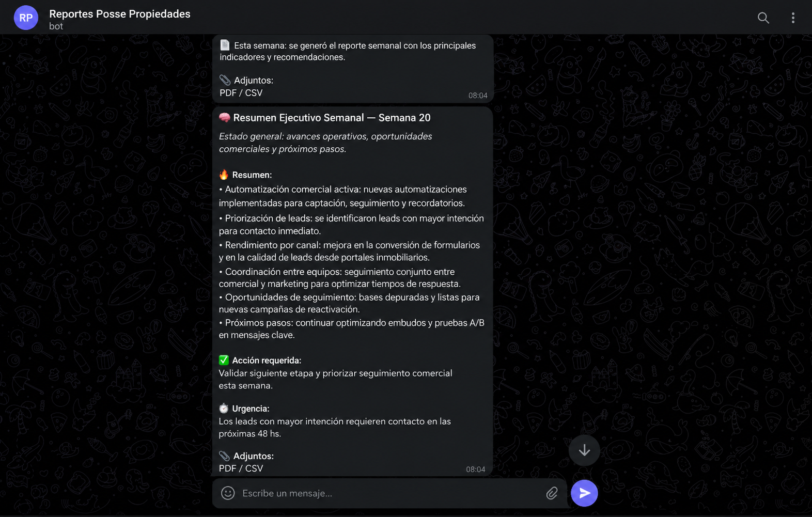The image size is (812, 517).
Task: Click the 'Rendimiento por canal' bullet
Action: [x=349, y=251]
